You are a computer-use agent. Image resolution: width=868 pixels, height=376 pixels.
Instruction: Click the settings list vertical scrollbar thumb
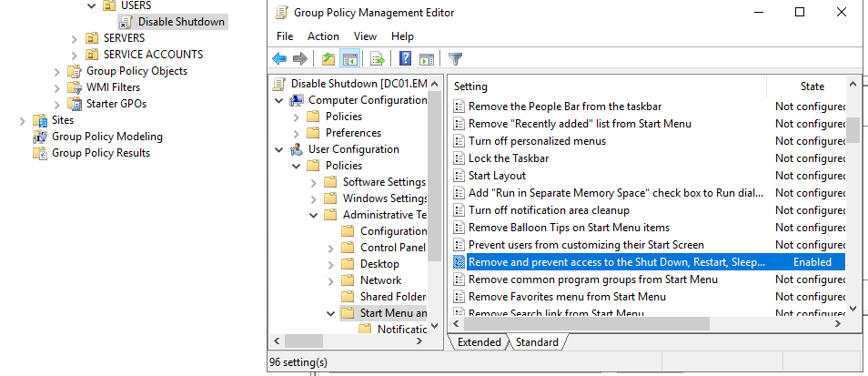coord(853,130)
